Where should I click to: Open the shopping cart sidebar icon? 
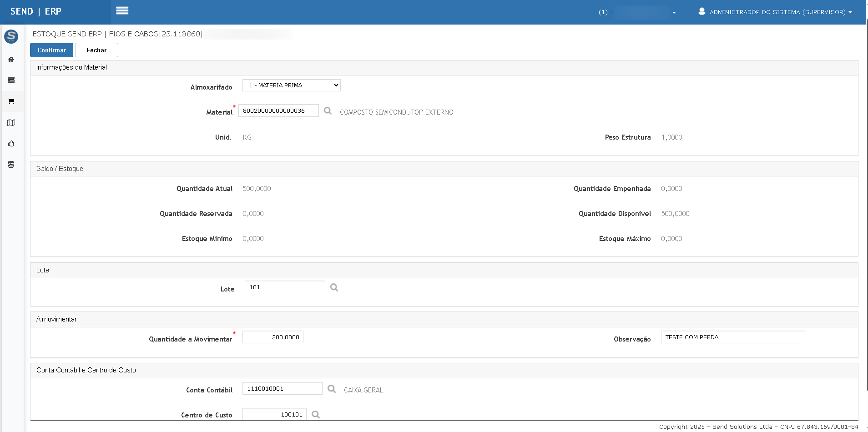[x=11, y=101]
